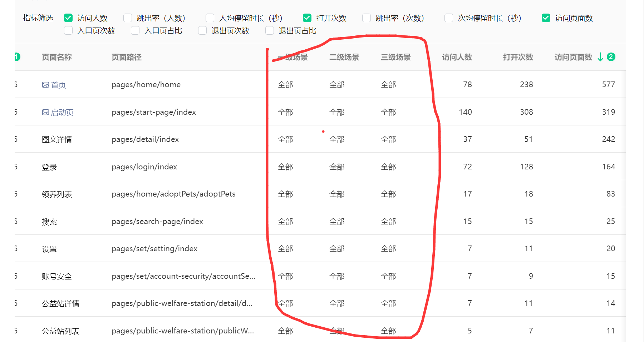Click the 三级场景 column header
Screen dimensions: 644x342
point(396,57)
